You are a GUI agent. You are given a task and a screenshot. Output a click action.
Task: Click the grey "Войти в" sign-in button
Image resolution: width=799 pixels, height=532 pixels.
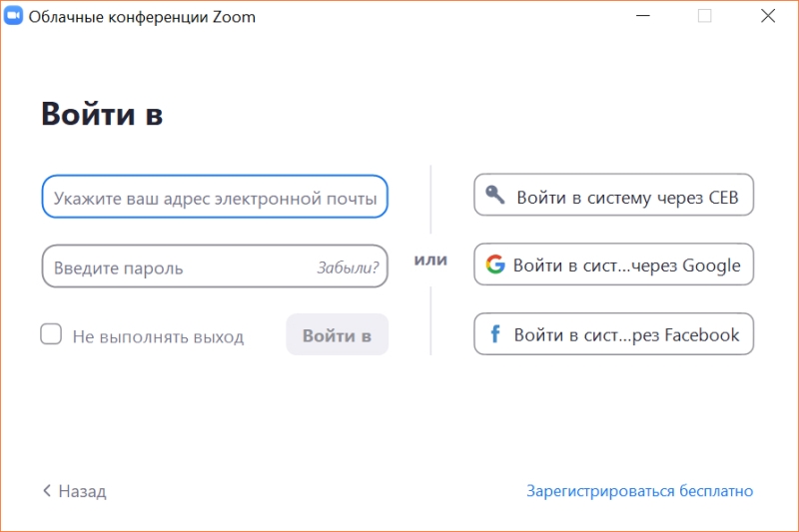pyautogui.click(x=338, y=334)
